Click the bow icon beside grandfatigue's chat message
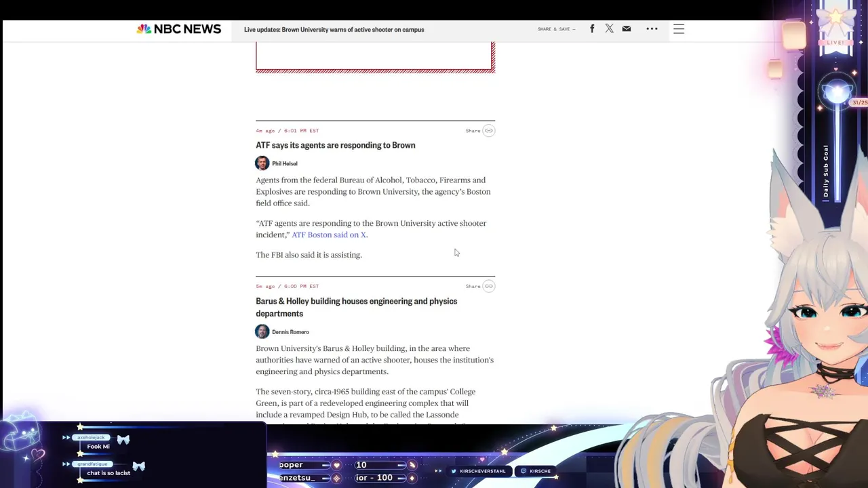 pyautogui.click(x=138, y=466)
